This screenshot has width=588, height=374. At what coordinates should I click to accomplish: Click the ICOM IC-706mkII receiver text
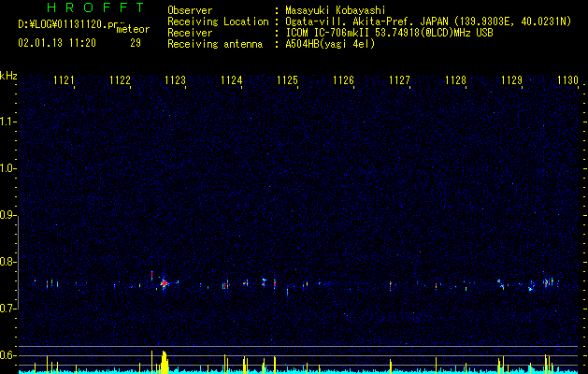click(389, 33)
